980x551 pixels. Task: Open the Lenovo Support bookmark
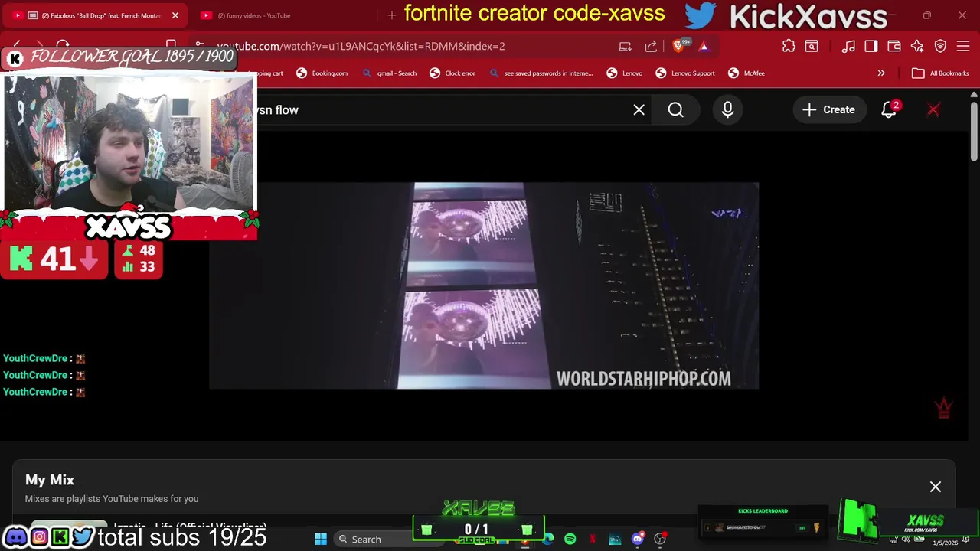(x=685, y=73)
